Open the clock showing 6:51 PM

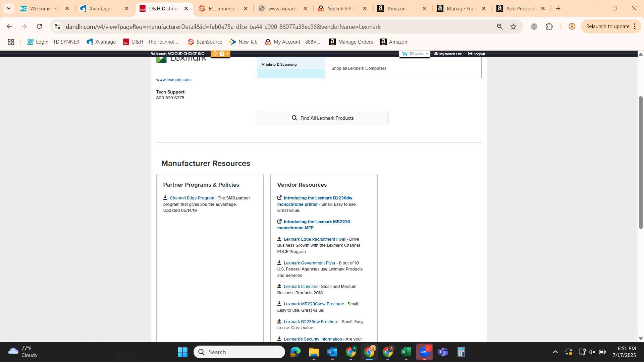click(624, 352)
